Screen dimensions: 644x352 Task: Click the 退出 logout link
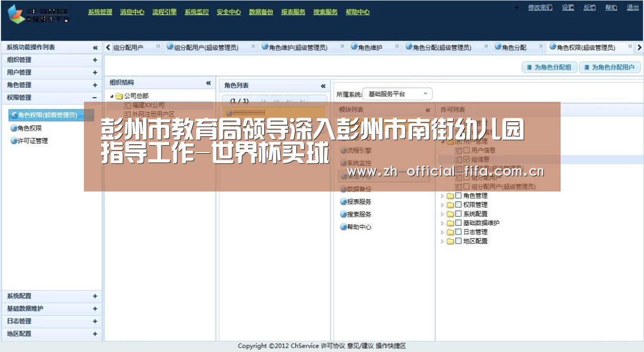(633, 7)
